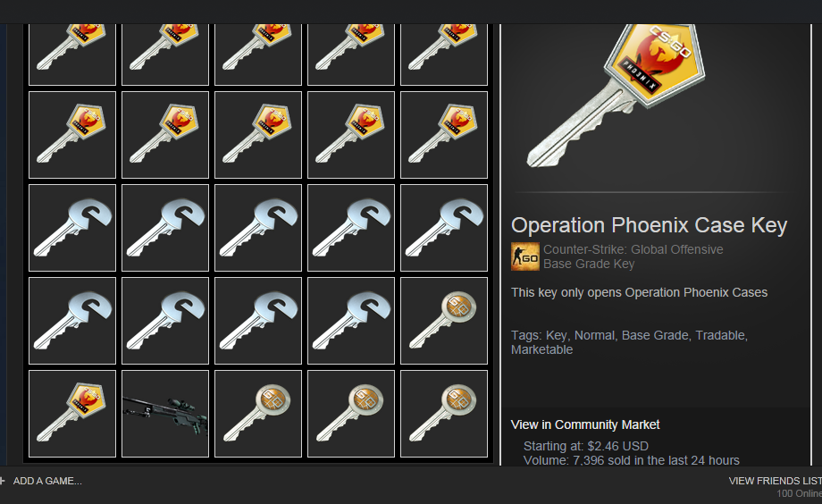Select the orange CS:GO key beside the AWP
Viewport: 822px width, 504px height.
(258, 414)
